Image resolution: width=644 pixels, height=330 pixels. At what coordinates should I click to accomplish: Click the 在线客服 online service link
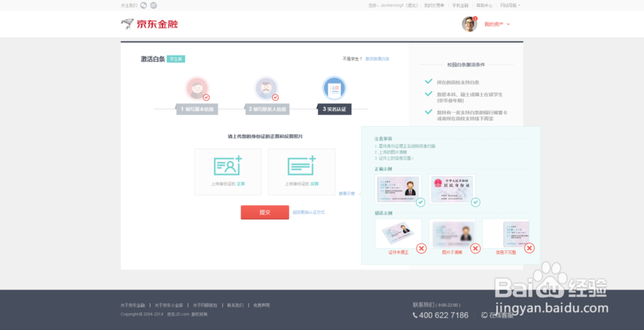point(497,315)
